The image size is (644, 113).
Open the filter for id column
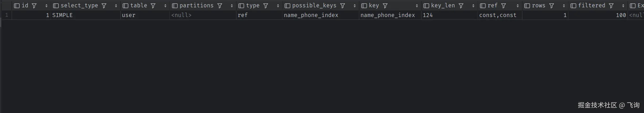pyautogui.click(x=34, y=6)
